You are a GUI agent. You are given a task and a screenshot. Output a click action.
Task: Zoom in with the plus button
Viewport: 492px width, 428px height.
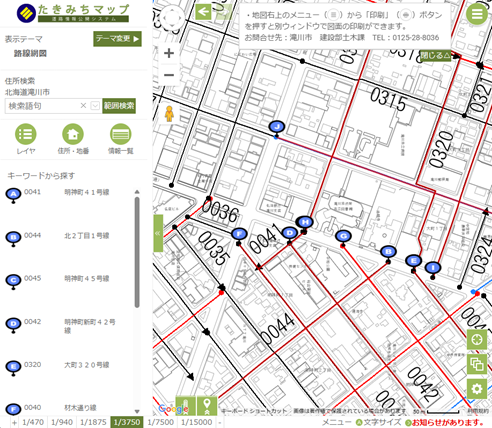169,53
